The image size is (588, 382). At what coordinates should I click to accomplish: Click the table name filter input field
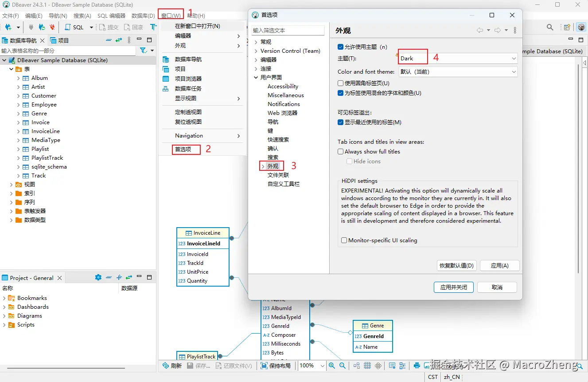click(68, 51)
